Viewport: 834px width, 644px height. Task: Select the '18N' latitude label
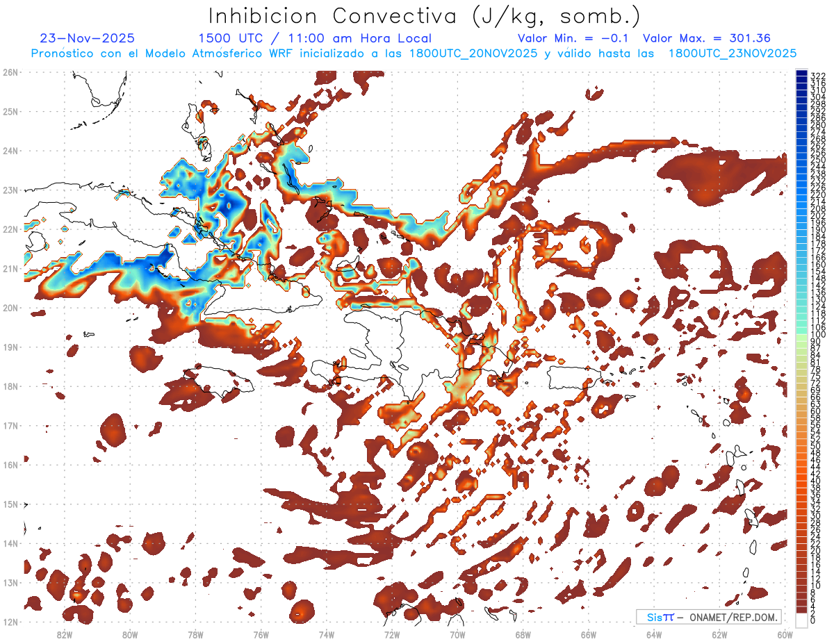tap(10, 386)
